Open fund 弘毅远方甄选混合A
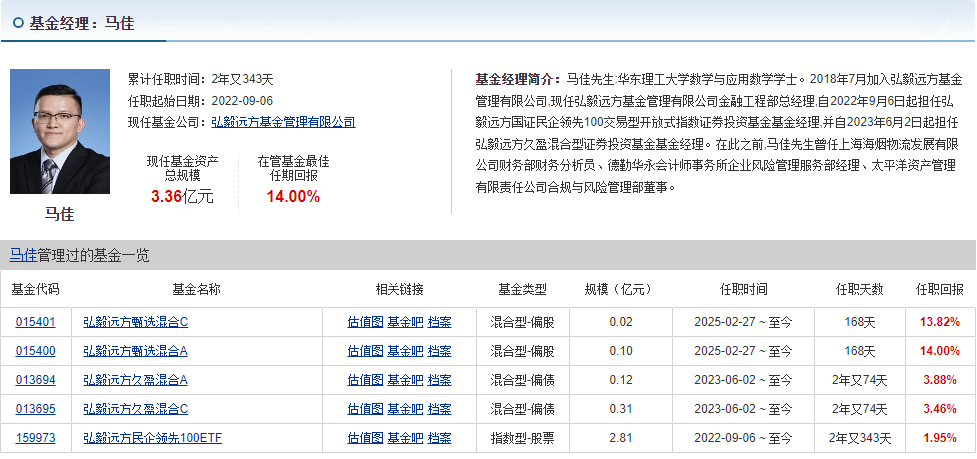Screen dimensions: 977x459 tap(135, 351)
